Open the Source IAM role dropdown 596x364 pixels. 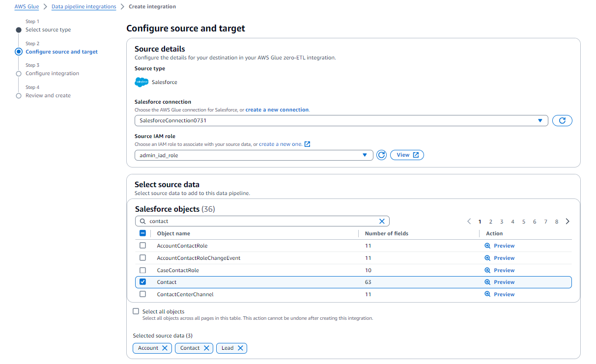click(x=365, y=155)
